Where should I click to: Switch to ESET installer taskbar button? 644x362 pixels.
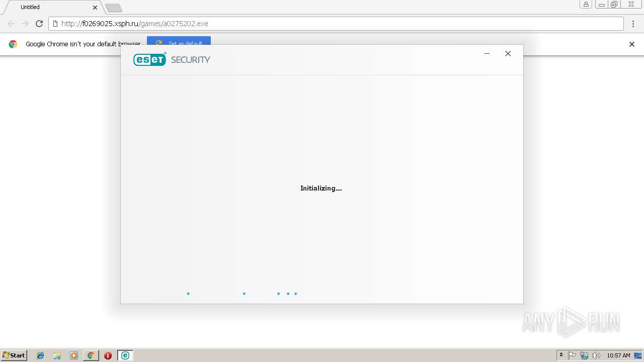(x=125, y=355)
